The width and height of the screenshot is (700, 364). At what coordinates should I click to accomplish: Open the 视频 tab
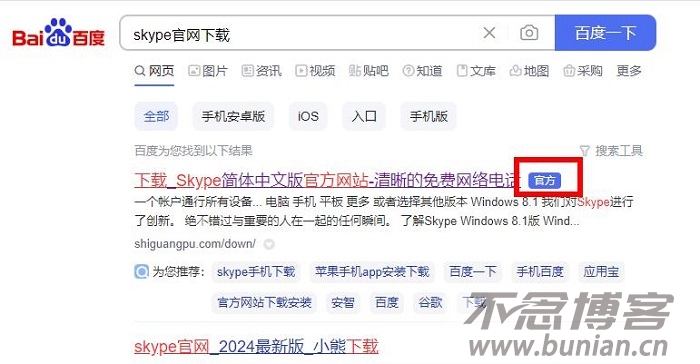[x=315, y=71]
